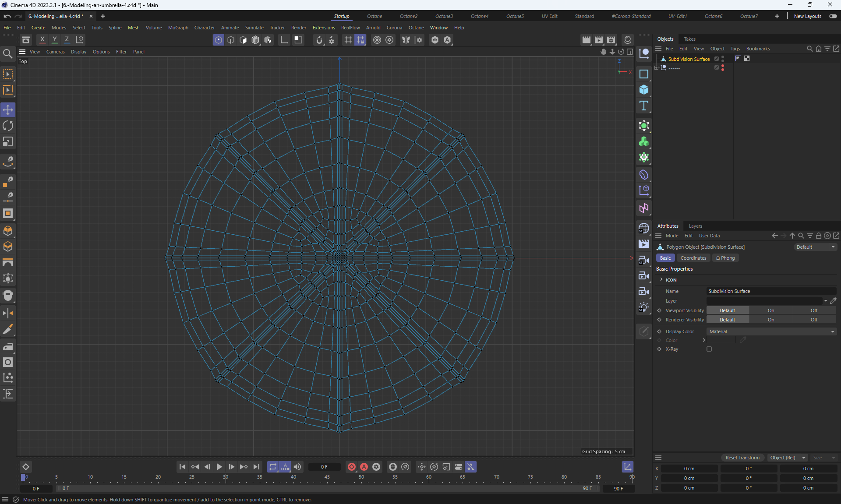Click the Name field in Basic Properties

pyautogui.click(x=771, y=291)
